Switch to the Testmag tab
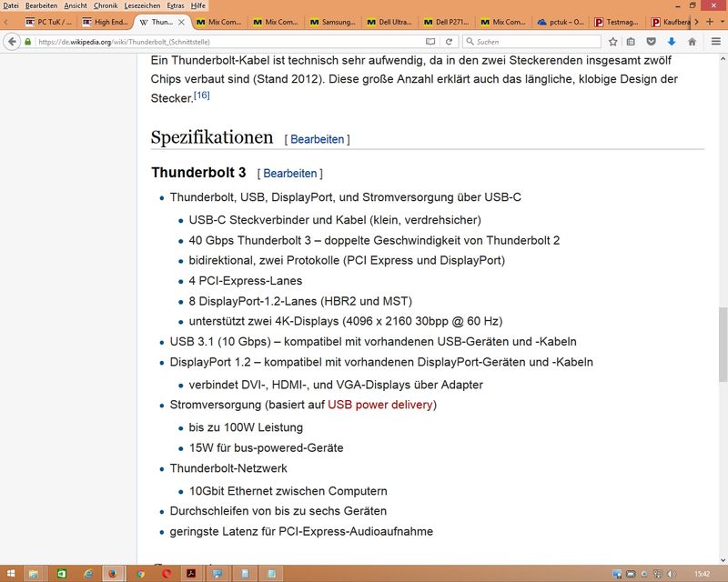The height and width of the screenshot is (582, 728). click(617, 22)
